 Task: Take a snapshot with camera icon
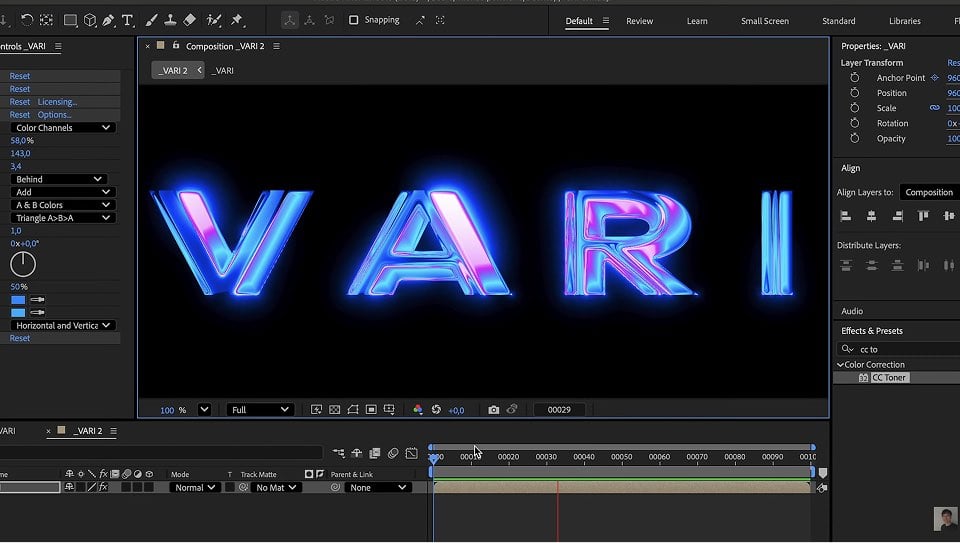pos(493,410)
